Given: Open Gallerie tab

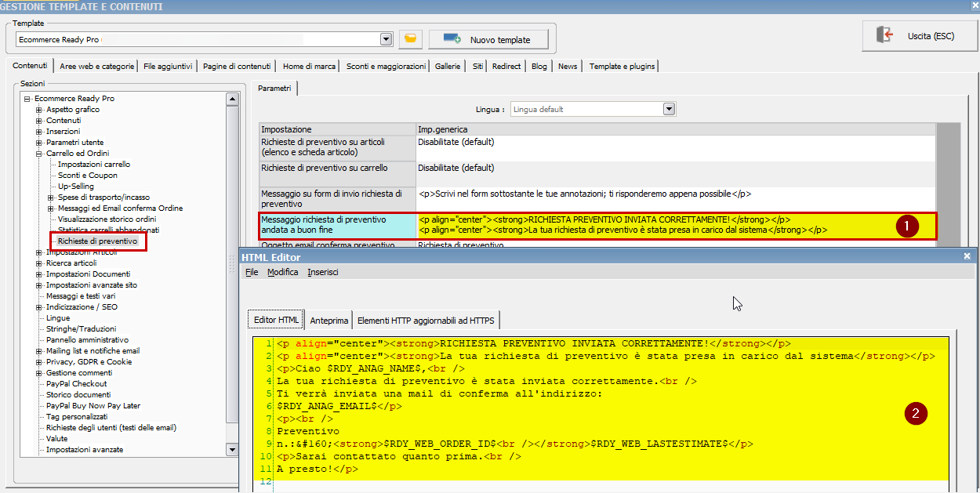Looking at the screenshot, I should pyautogui.click(x=448, y=67).
